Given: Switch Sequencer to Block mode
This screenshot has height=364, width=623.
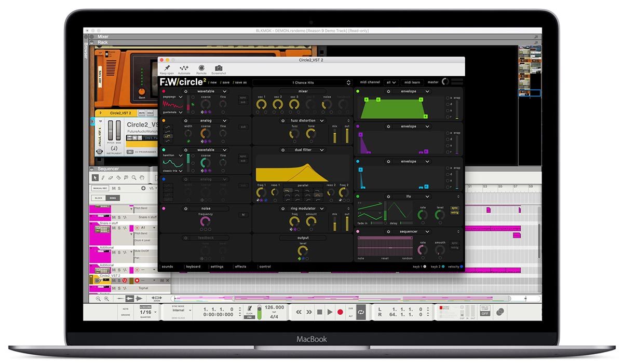Looking at the screenshot, I should coord(98,198).
